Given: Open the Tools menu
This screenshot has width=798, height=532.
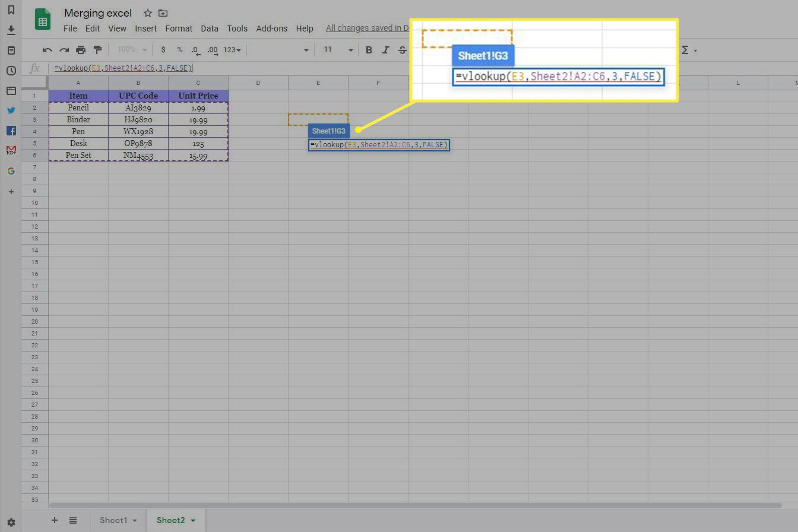Looking at the screenshot, I should coord(237,28).
